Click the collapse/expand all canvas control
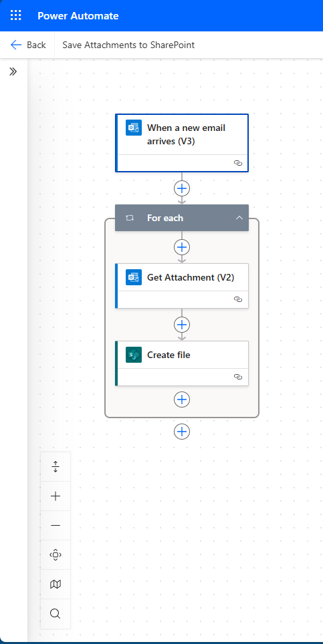Viewport: 323px width, 644px height. click(56, 466)
